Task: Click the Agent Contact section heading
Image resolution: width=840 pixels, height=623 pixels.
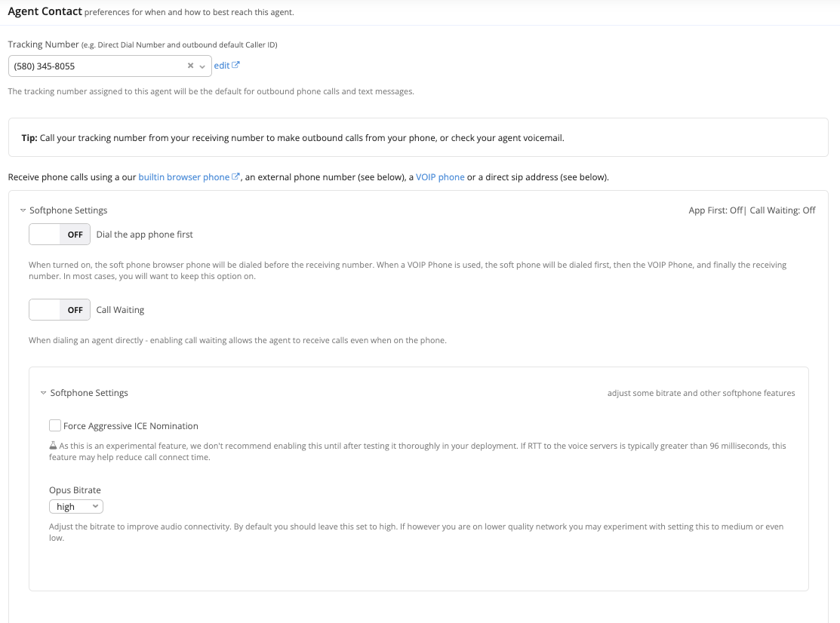Action: 45,12
